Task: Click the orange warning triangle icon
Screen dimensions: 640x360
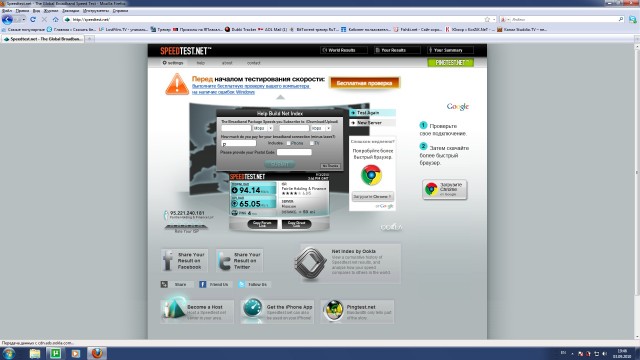Action: point(177,84)
